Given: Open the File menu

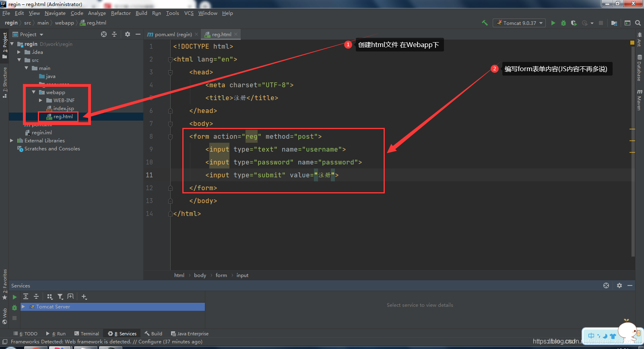Looking at the screenshot, I should point(6,13).
